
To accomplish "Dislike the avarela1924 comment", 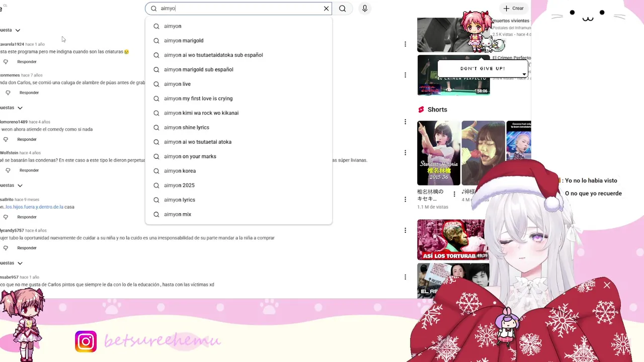I will pyautogui.click(x=6, y=62).
